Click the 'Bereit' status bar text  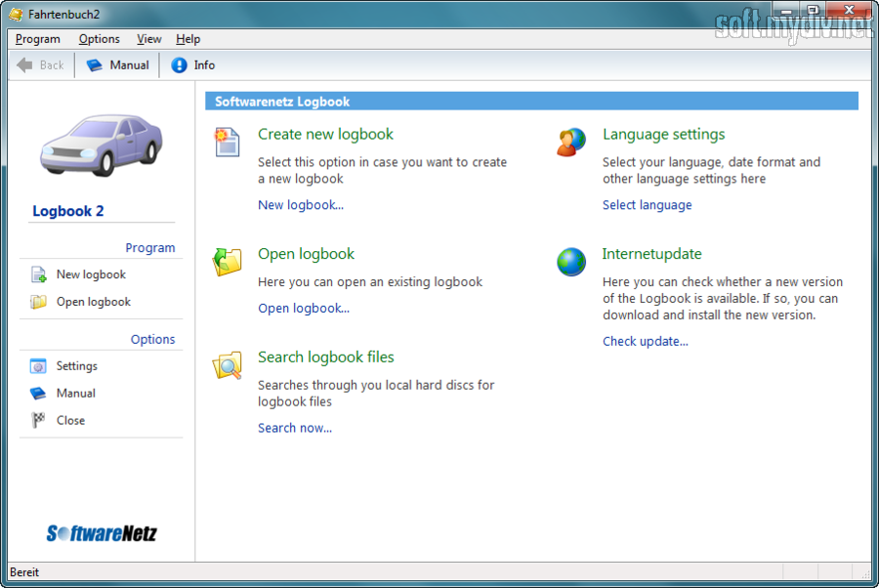click(24, 572)
